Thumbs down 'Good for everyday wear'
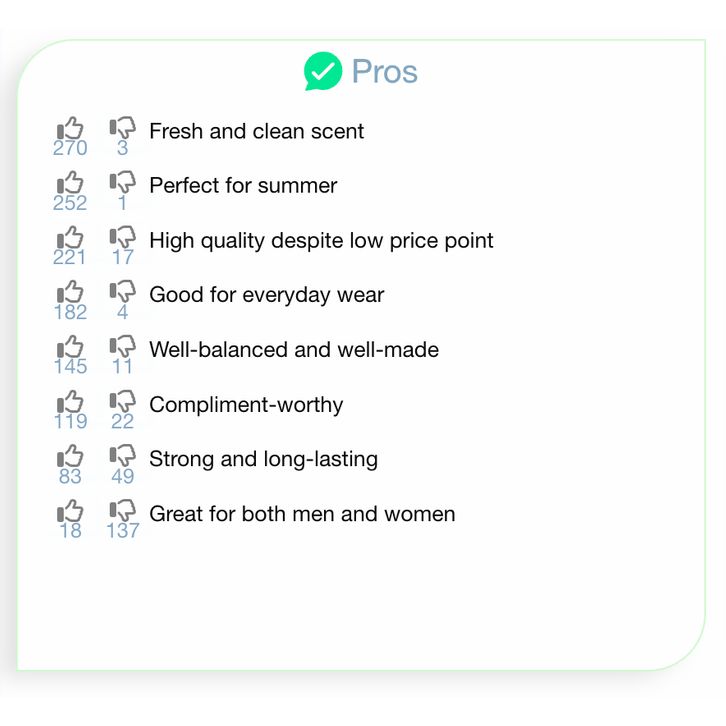726x726 pixels. click(x=122, y=293)
